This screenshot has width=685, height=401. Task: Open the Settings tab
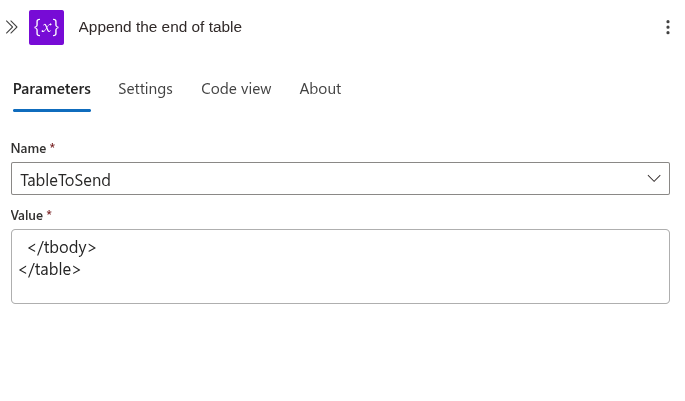[145, 89]
